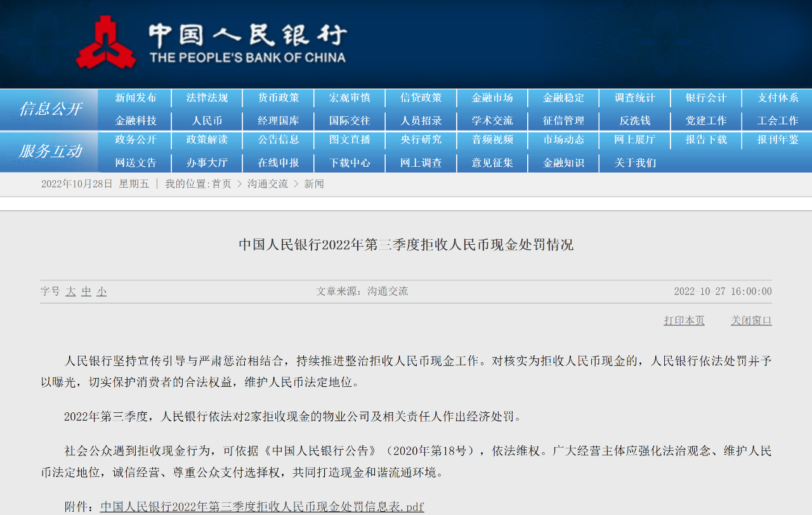The height and width of the screenshot is (515, 812).
Task: Download the attached 处罚信息表 PDF
Action: click(262, 507)
